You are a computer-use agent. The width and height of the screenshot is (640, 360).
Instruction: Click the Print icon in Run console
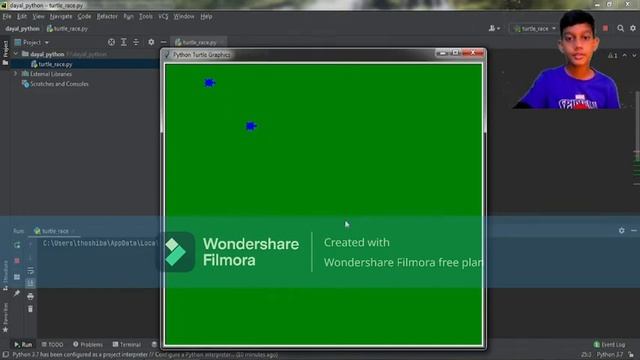tap(30, 296)
